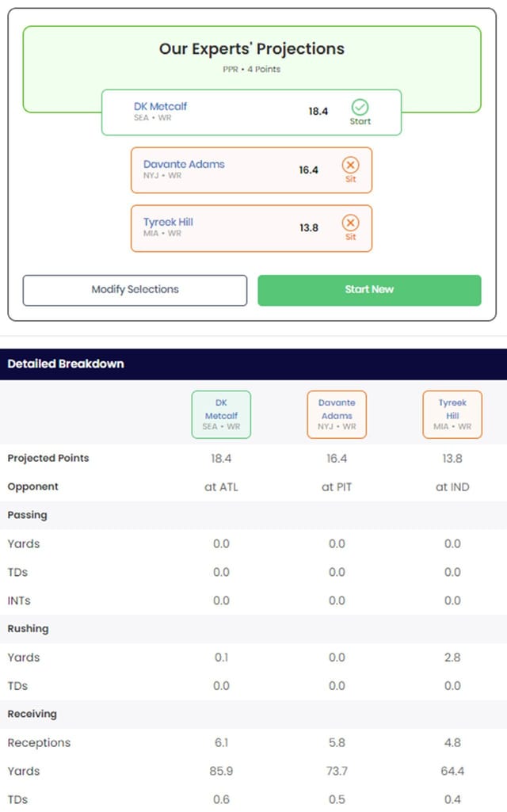
Task: Click Tyreek Hill's 13.8 projection card
Action: tap(252, 228)
